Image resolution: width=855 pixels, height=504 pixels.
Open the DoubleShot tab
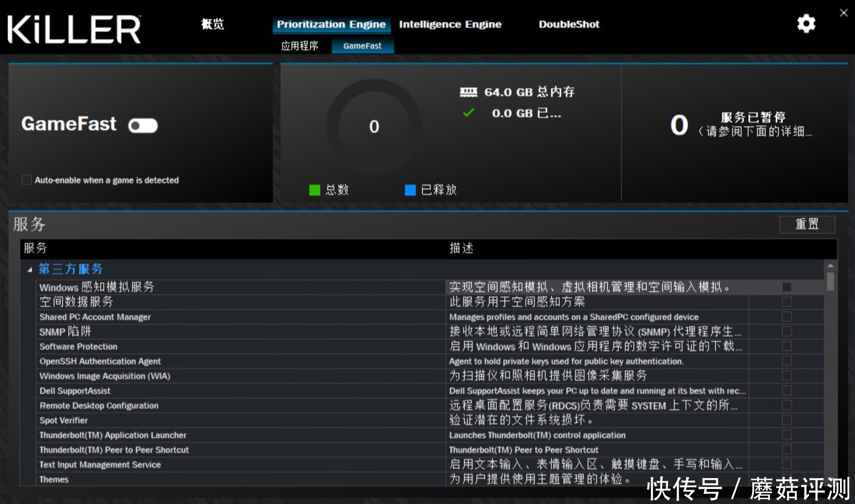(569, 24)
